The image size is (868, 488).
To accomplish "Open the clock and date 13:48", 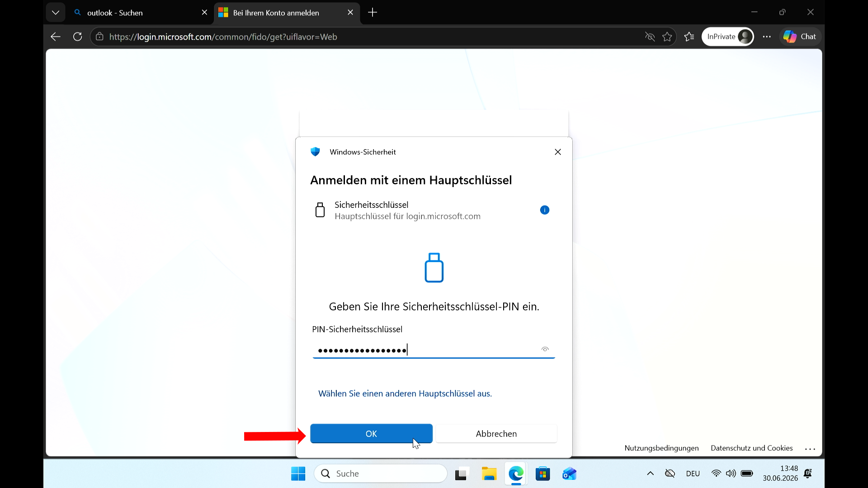I will (780, 473).
